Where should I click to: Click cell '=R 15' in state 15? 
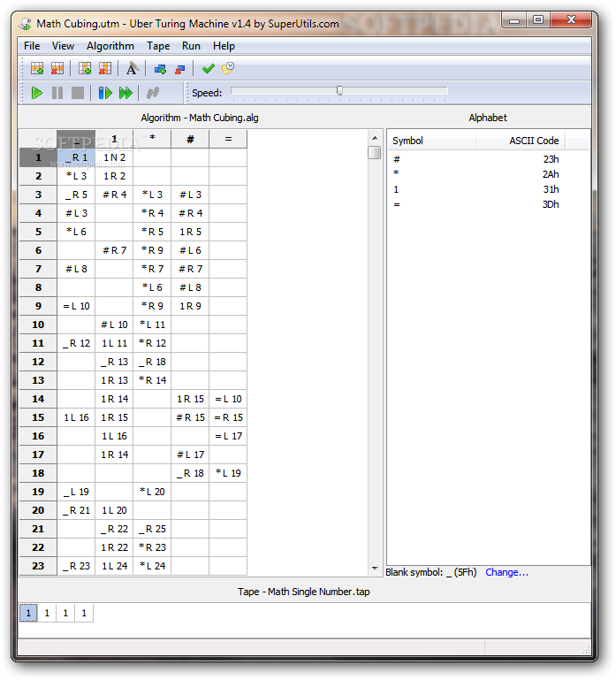228,417
